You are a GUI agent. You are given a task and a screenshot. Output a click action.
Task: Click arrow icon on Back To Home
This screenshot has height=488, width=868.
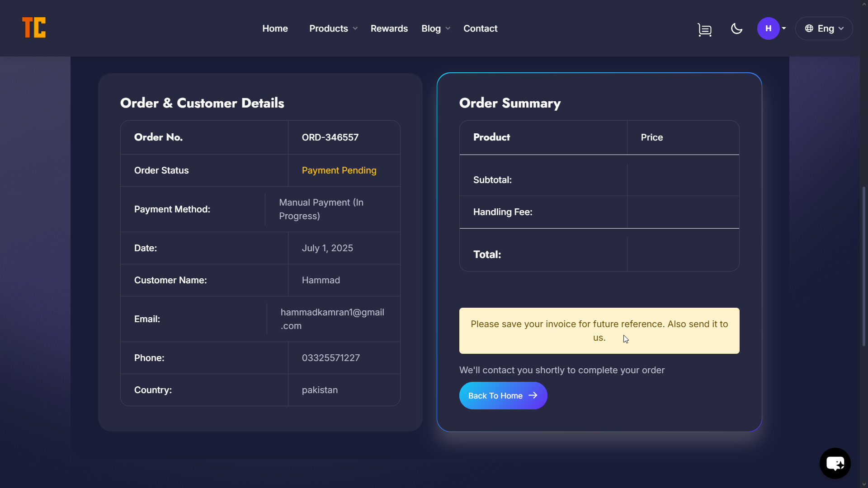pyautogui.click(x=533, y=395)
